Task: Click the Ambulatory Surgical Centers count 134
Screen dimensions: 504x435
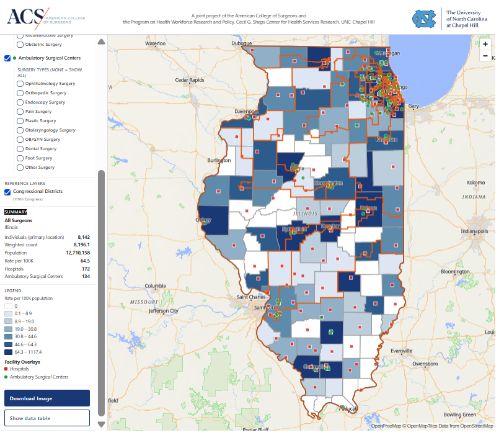Action: click(86, 276)
